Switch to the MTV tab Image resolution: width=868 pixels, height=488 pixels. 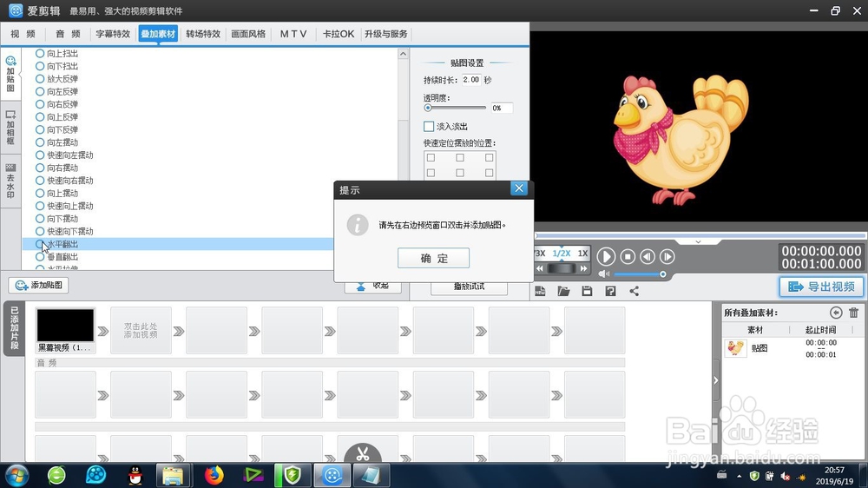[x=293, y=34]
